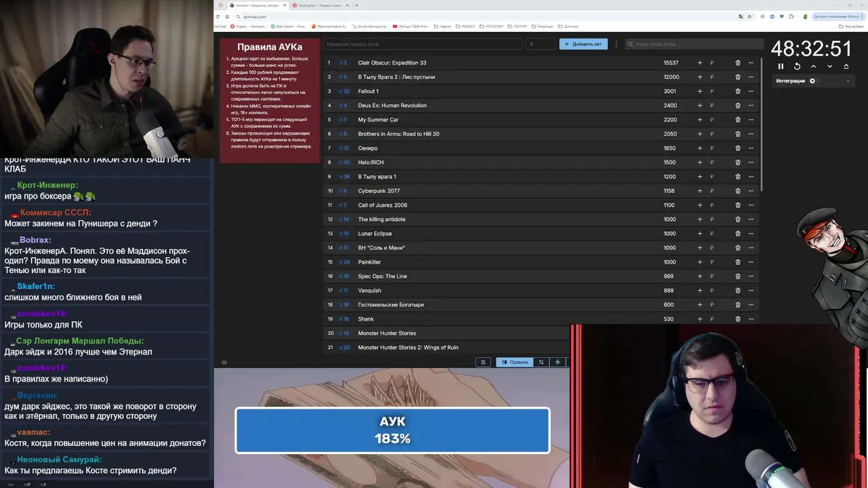Open the Все закладки folder

tap(852, 26)
